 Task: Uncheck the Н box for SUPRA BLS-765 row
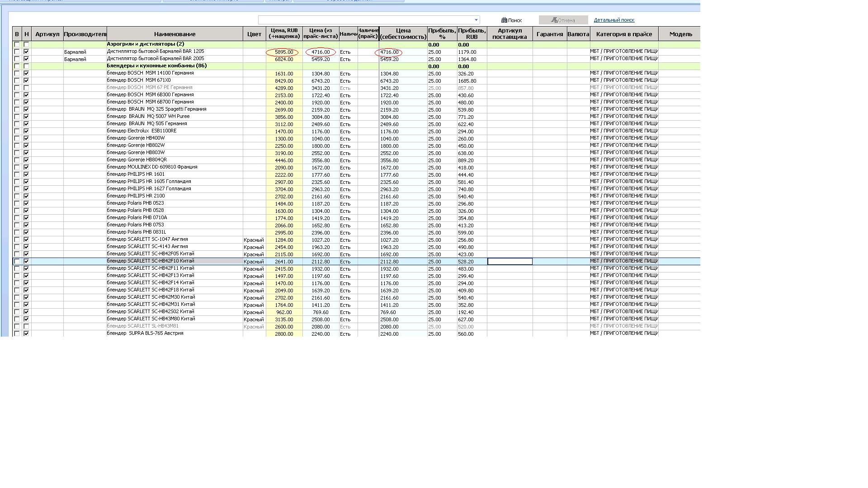[26, 334]
